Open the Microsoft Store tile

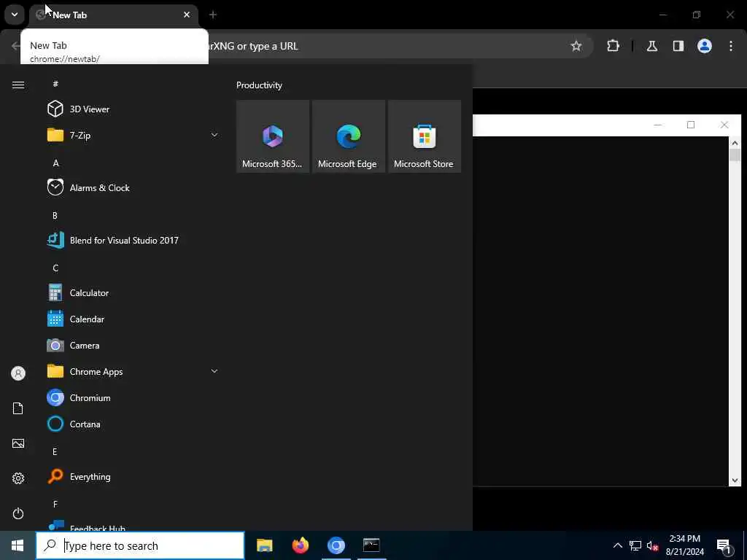[424, 136]
